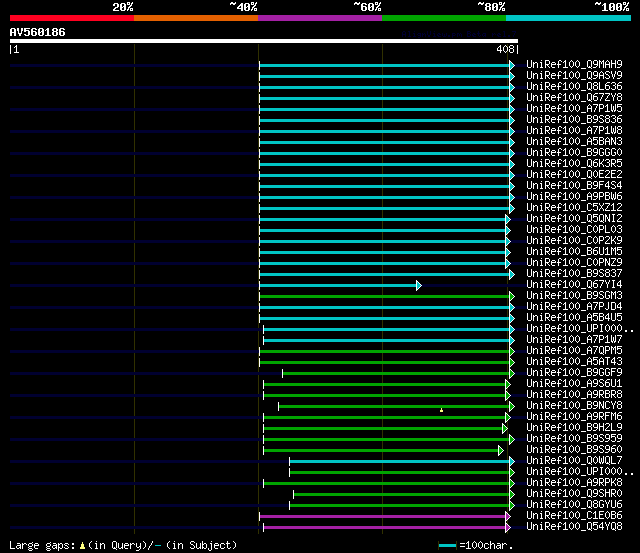Click the green ~80% identity legend segment

click(x=444, y=18)
